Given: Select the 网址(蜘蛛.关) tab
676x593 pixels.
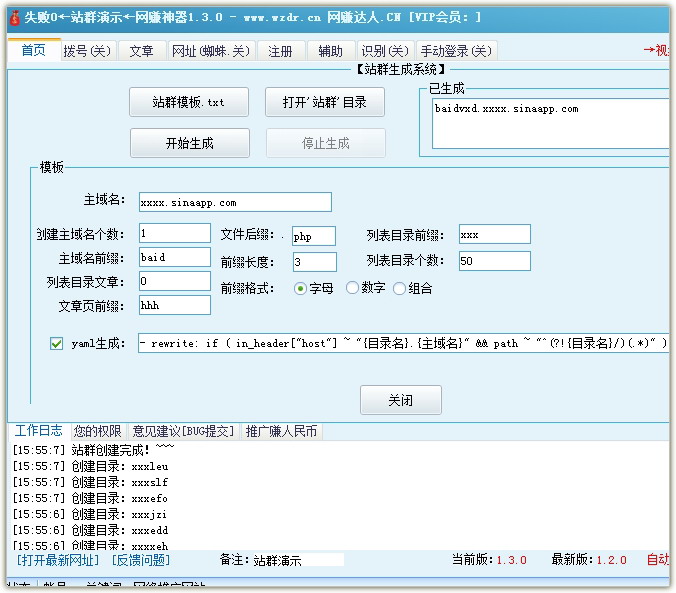Looking at the screenshot, I should pyautogui.click(x=211, y=51).
